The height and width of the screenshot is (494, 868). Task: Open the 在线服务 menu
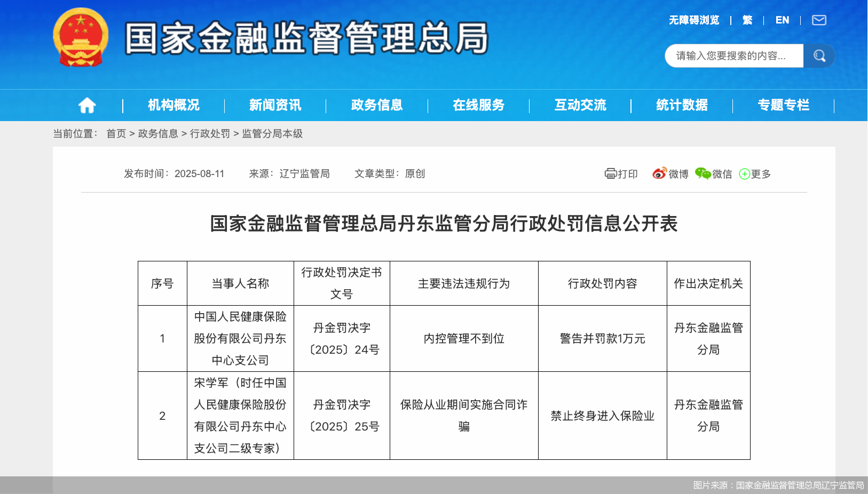[x=479, y=105]
